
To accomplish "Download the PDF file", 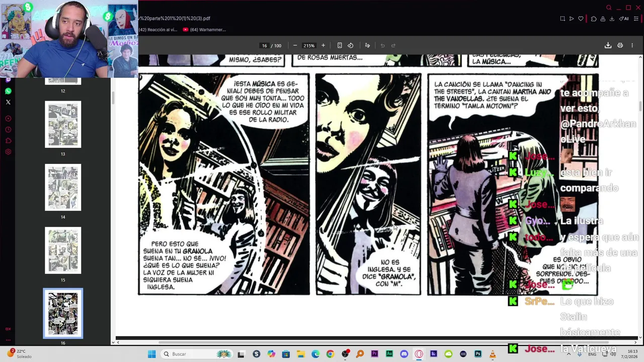I will pos(608,45).
